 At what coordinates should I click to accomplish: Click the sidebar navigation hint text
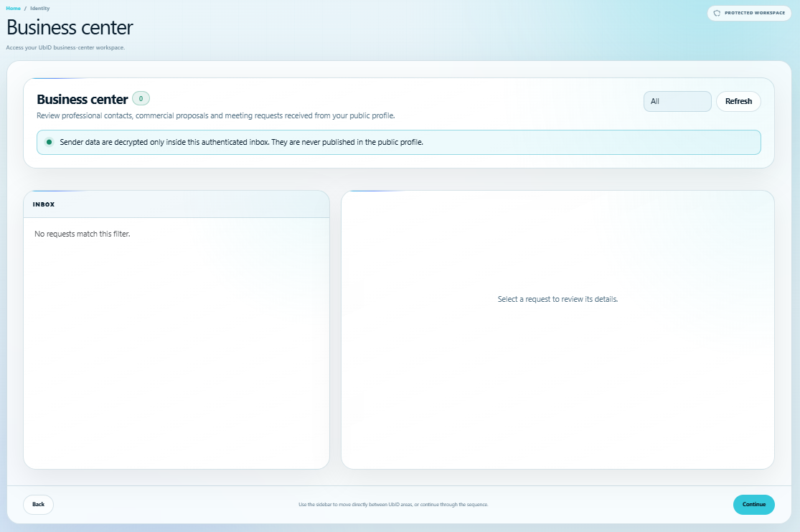[x=393, y=505]
